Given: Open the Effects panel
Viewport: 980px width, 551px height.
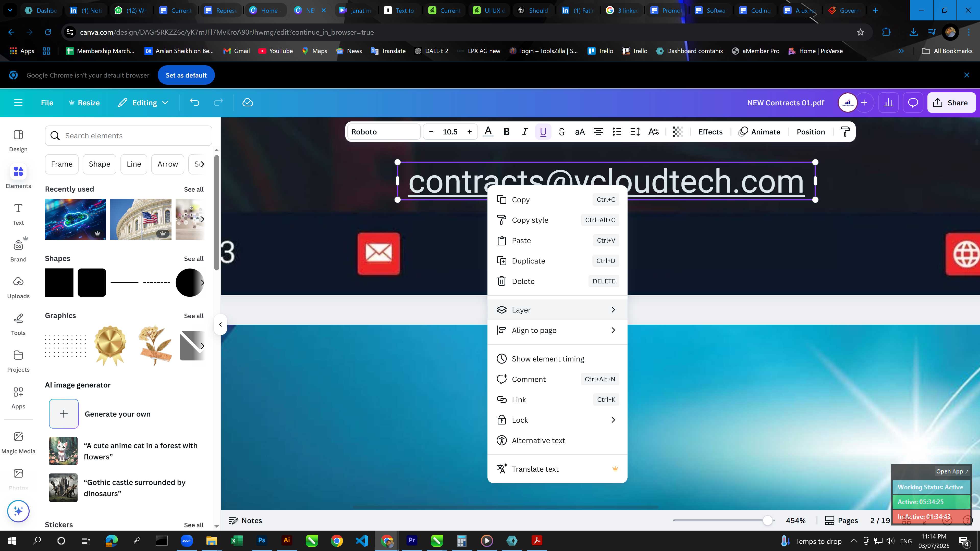Looking at the screenshot, I should click(x=710, y=132).
